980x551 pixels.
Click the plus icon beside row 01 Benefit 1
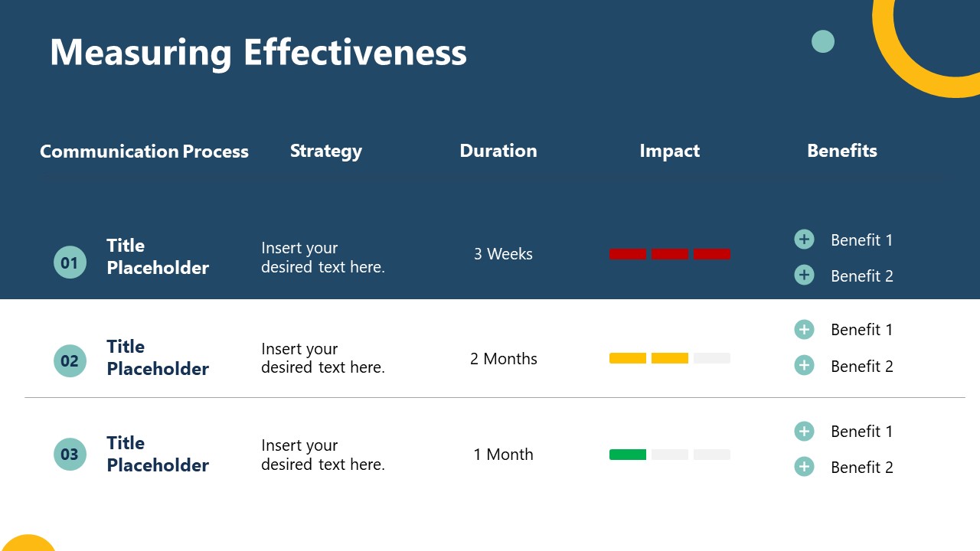pyautogui.click(x=804, y=240)
